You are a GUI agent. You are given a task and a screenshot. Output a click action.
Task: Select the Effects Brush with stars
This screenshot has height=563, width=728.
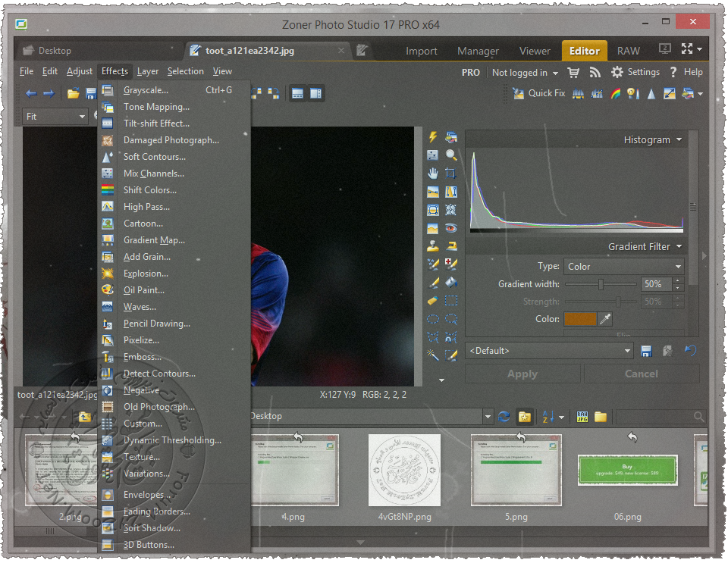tap(433, 264)
